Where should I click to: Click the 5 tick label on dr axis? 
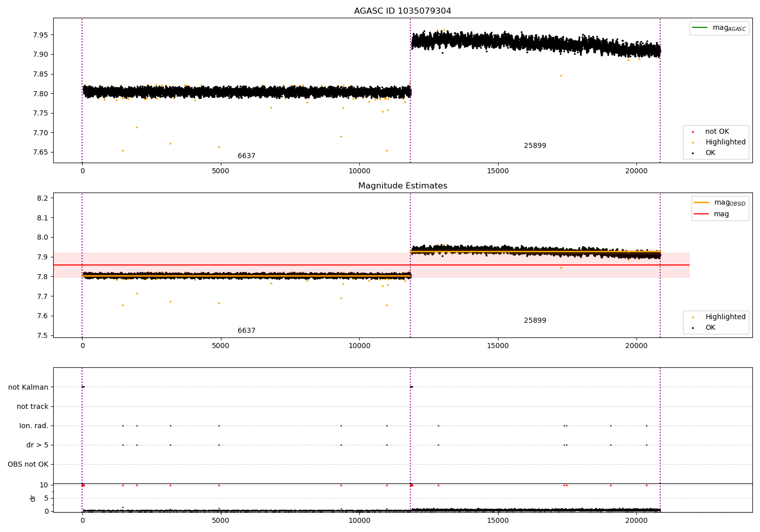pos(46,499)
